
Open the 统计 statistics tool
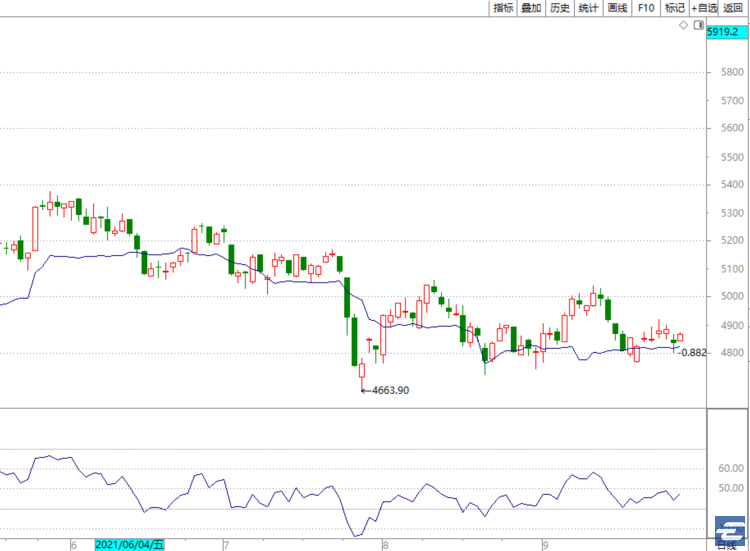pos(588,8)
